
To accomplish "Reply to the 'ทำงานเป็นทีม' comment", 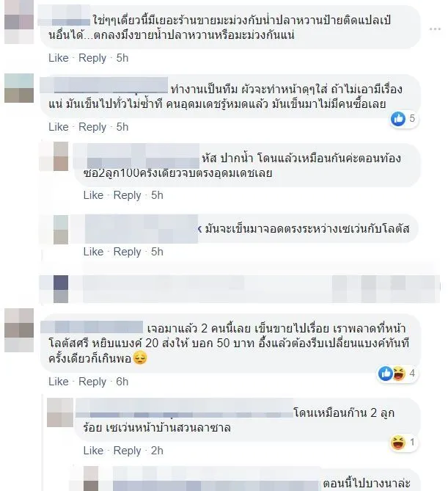I will point(92,127).
